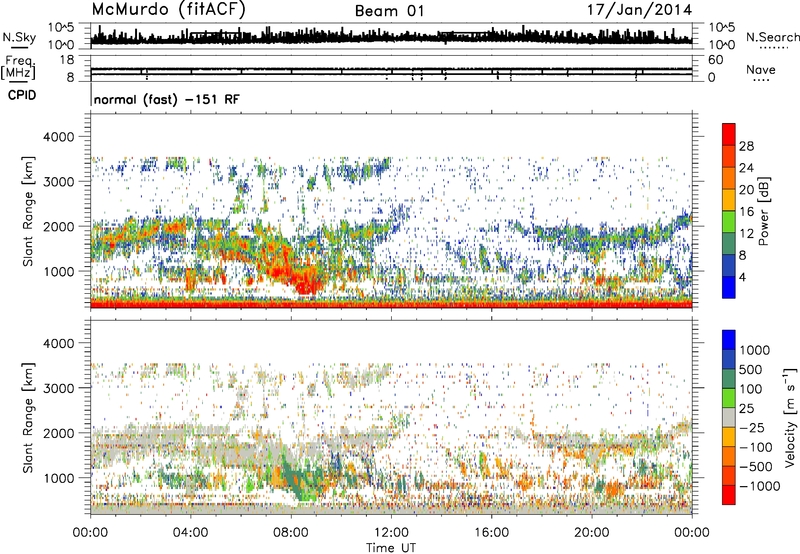Select the "Power [dB]" colorbar title
The image size is (800, 554).
click(764, 211)
